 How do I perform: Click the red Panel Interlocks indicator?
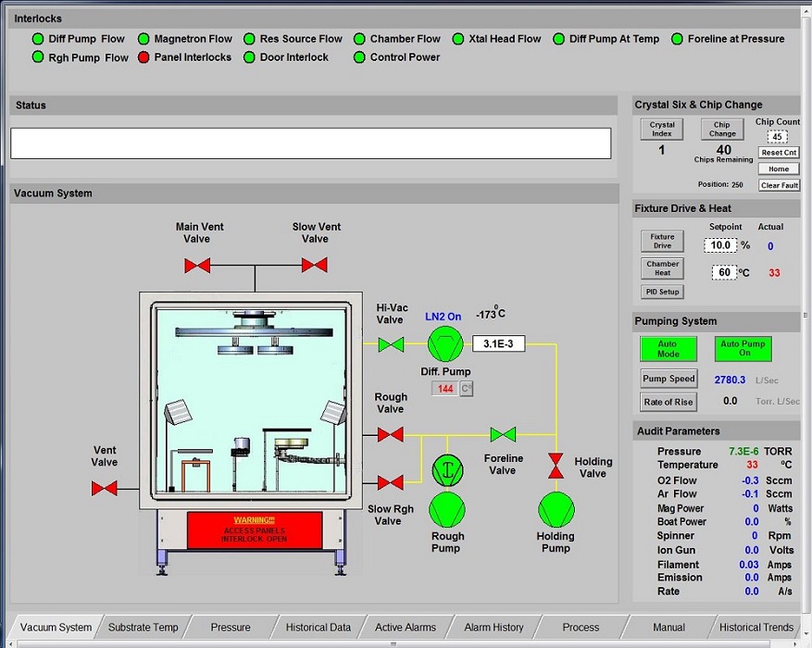click(143, 56)
